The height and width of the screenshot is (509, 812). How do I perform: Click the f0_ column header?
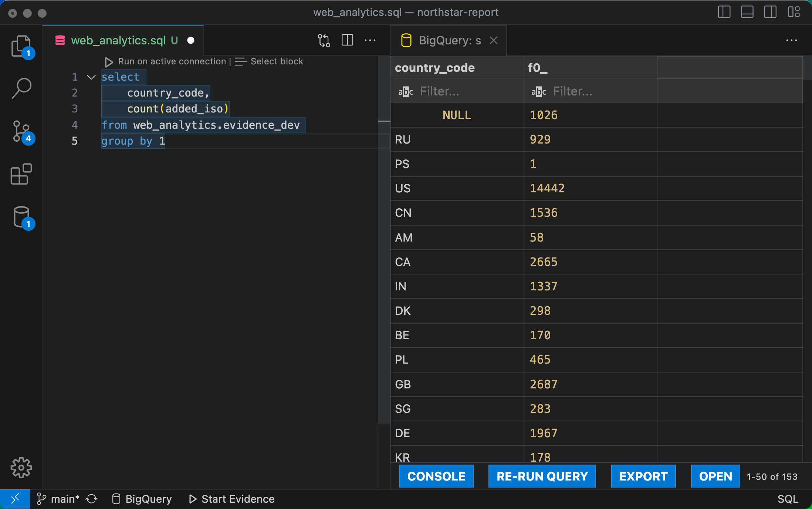click(590, 68)
